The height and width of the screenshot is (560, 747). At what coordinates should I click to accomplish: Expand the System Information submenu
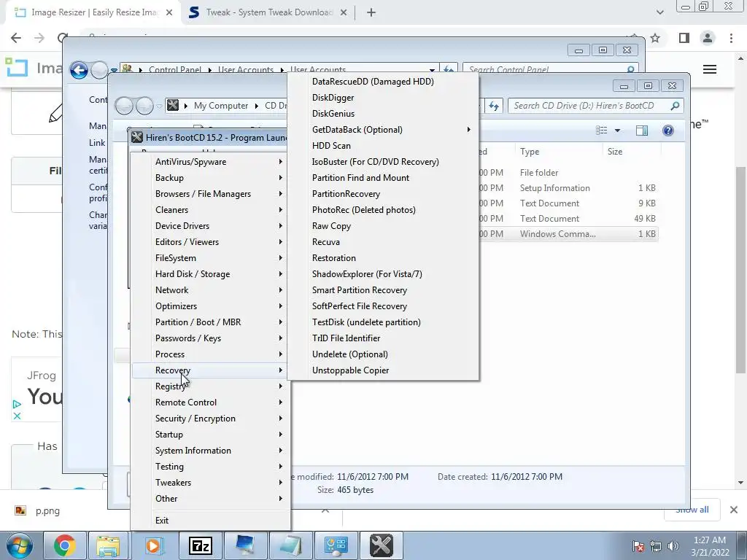pyautogui.click(x=209, y=451)
